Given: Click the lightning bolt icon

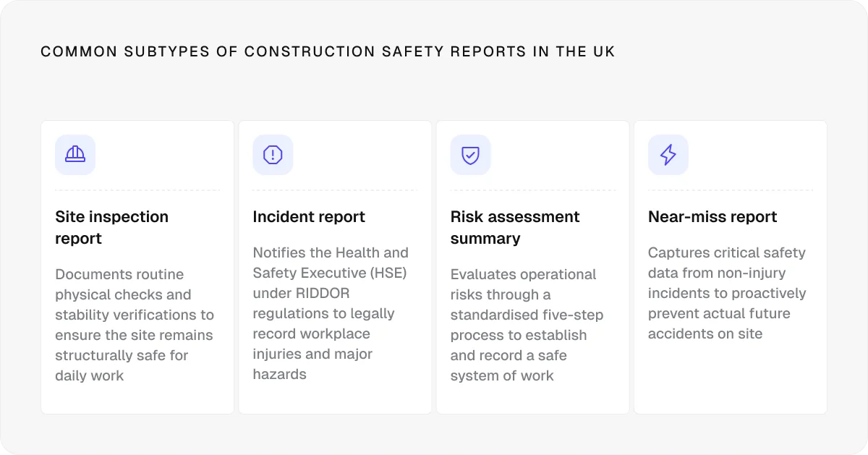Looking at the screenshot, I should pos(668,155).
